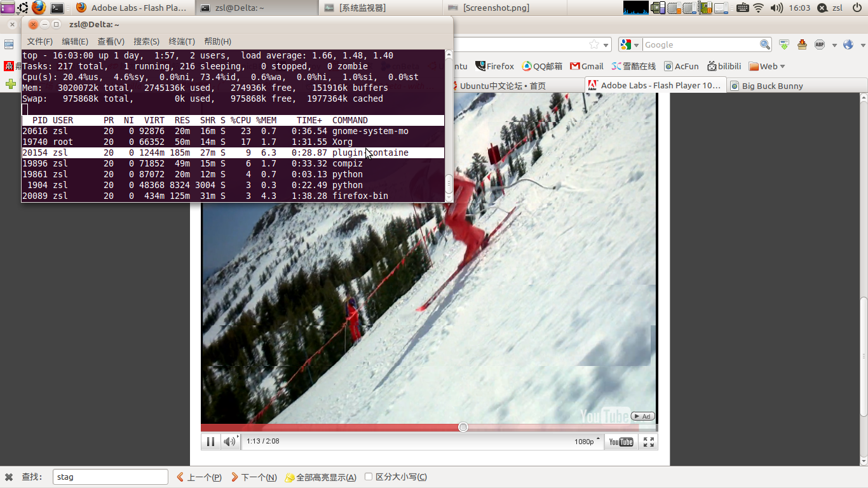Switch to Screenshot.png taskbar window

504,8
